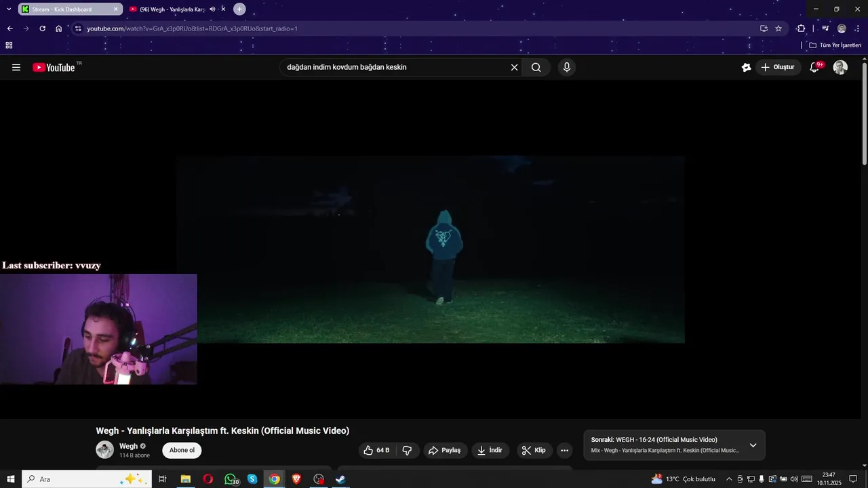Open the tab search dropdown arrow
This screenshot has width=868, height=488.
[9, 9]
